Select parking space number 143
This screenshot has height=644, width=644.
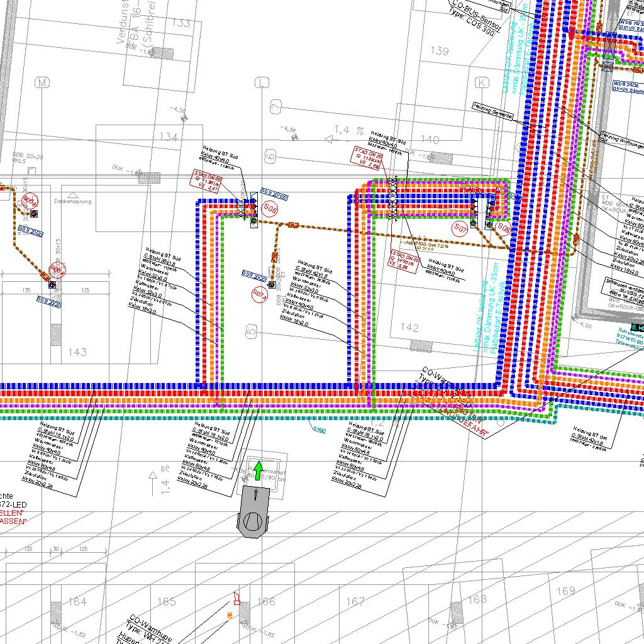point(77,352)
